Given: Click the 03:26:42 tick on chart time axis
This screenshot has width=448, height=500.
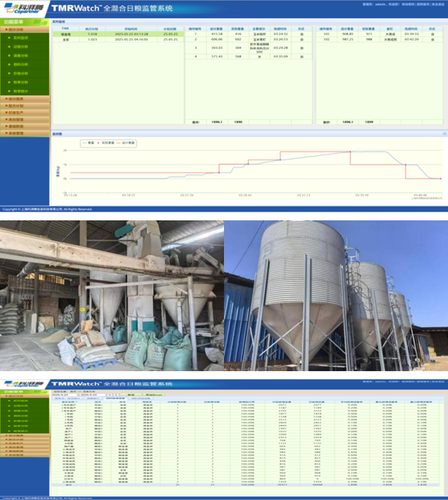Looking at the screenshot, I should [x=245, y=195].
